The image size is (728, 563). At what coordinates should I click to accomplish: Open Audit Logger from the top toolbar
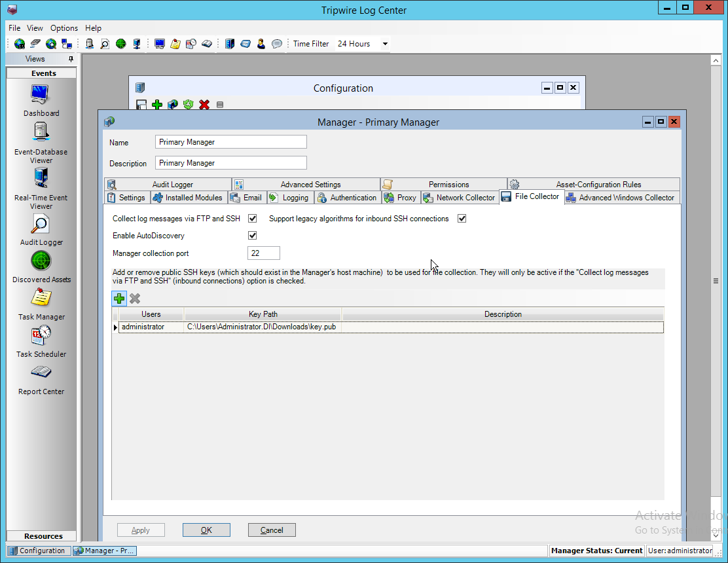tap(105, 44)
